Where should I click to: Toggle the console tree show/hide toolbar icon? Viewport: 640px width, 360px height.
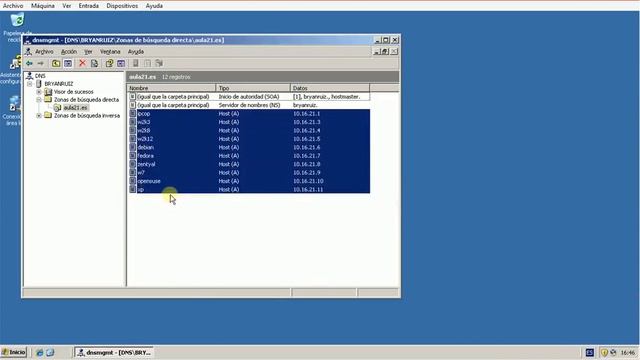pyautogui.click(x=68, y=63)
